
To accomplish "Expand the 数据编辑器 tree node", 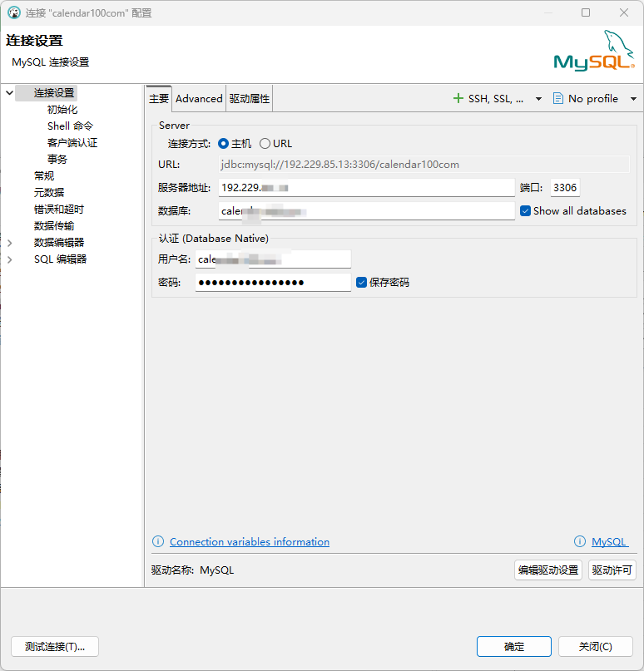I will (10, 243).
